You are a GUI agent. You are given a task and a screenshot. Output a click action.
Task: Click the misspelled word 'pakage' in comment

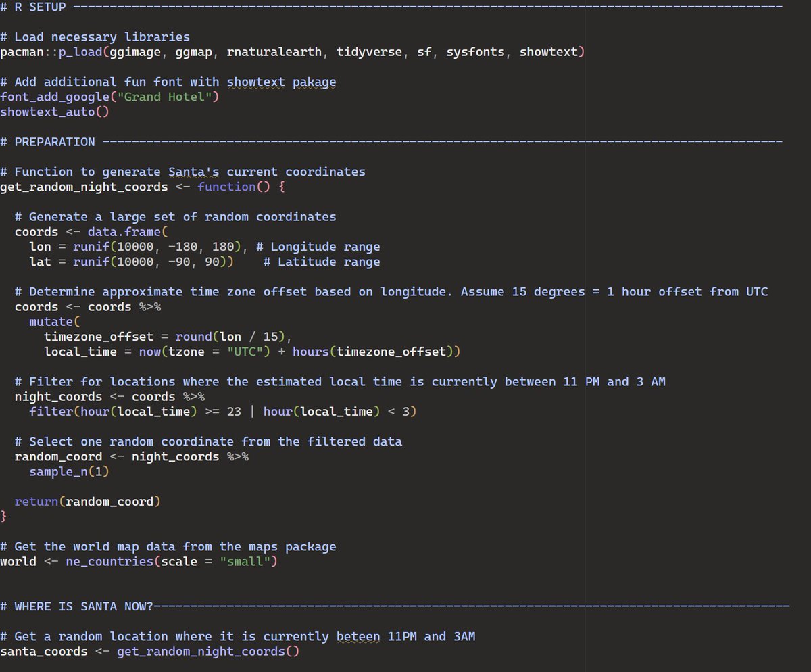click(314, 82)
